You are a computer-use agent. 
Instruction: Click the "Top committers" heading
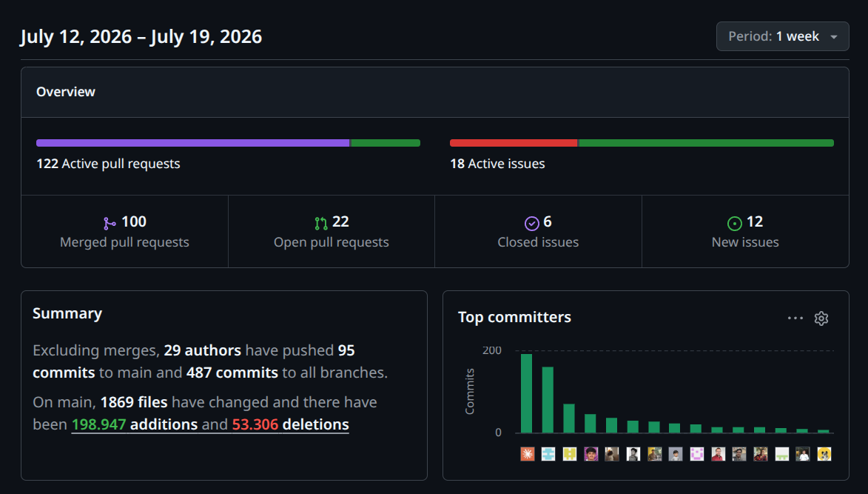[515, 317]
